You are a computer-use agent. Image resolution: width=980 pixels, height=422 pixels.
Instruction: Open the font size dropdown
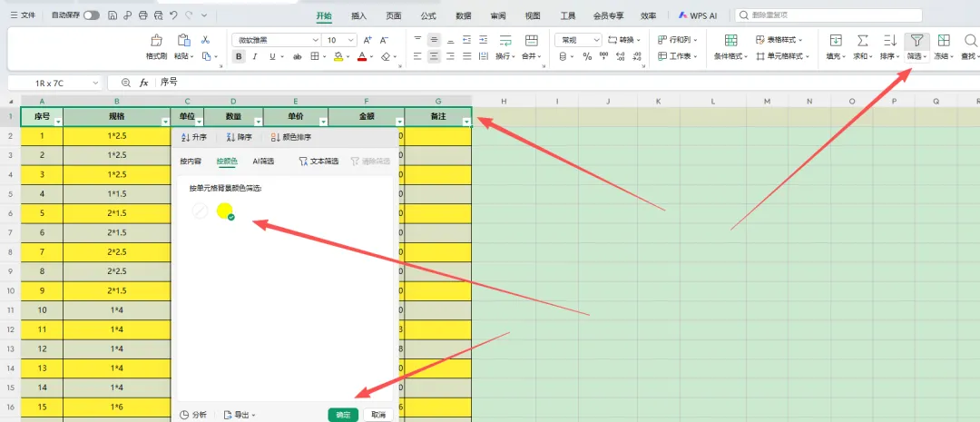coord(350,40)
